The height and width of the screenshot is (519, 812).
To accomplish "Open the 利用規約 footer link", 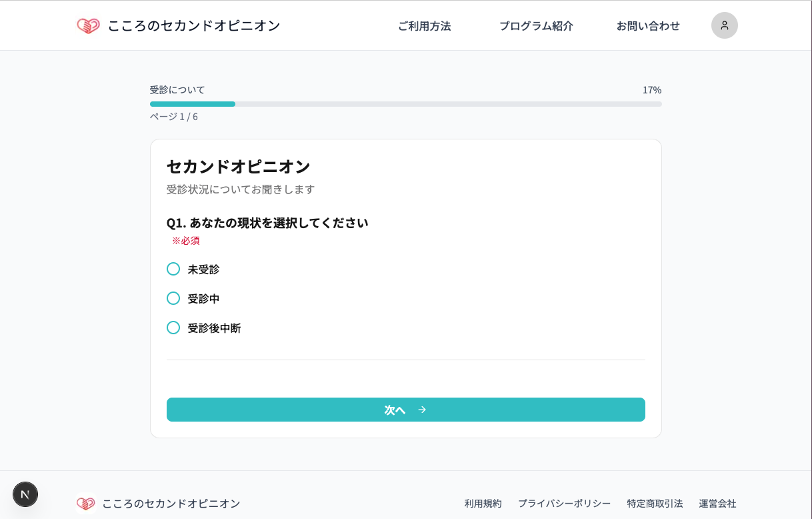I will (483, 504).
